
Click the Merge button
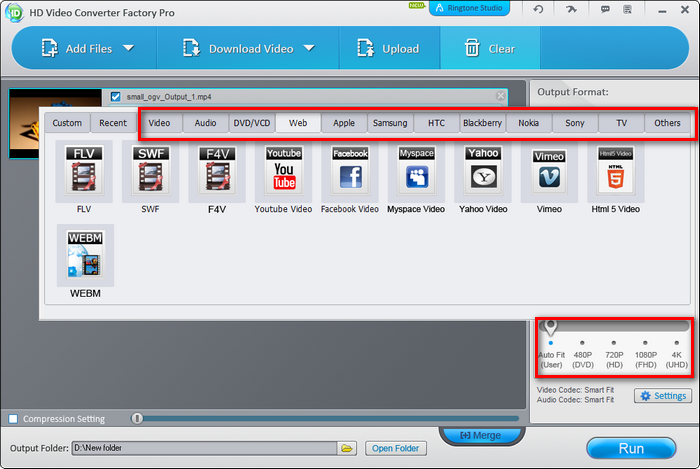(480, 435)
